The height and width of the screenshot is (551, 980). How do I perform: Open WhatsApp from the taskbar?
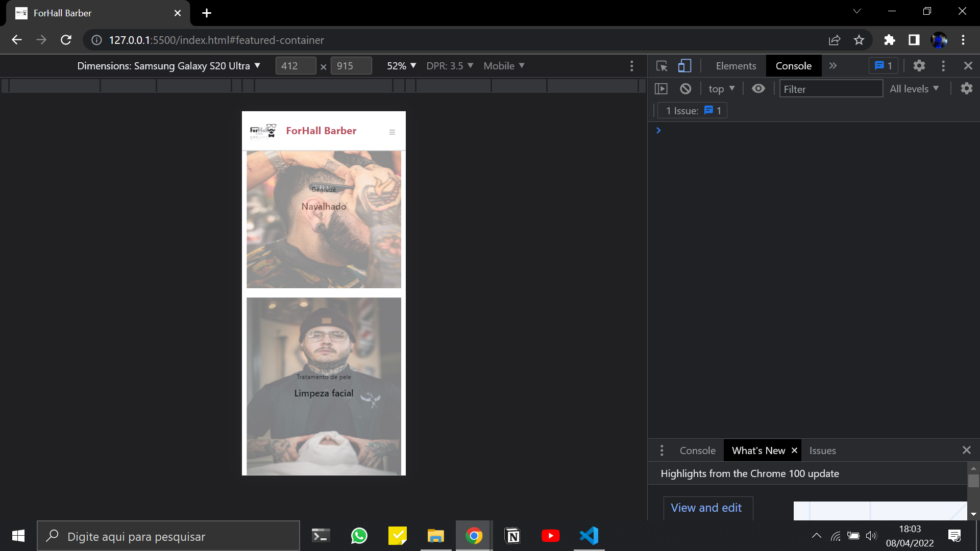coord(359,535)
